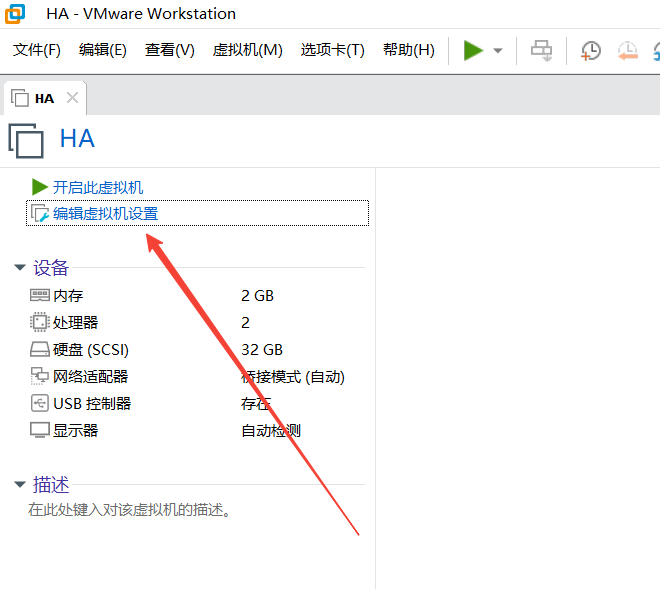Click the 2 GB memory value
The image size is (660, 589).
257,296
